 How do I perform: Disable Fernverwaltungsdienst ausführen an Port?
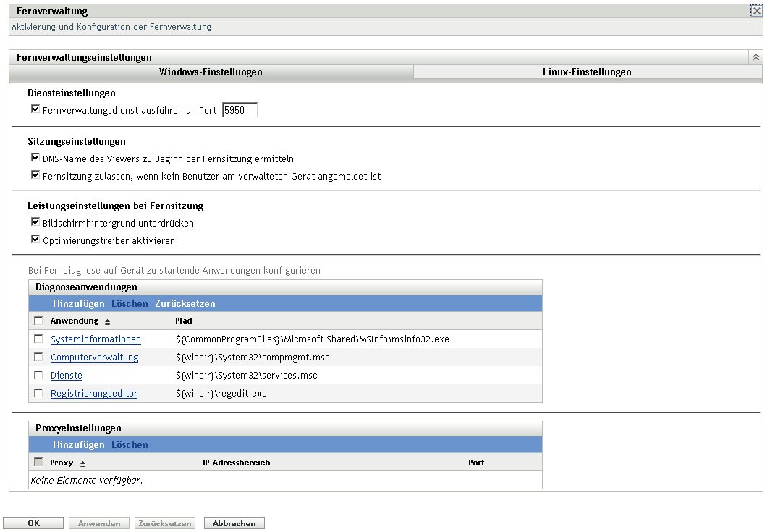(x=35, y=109)
